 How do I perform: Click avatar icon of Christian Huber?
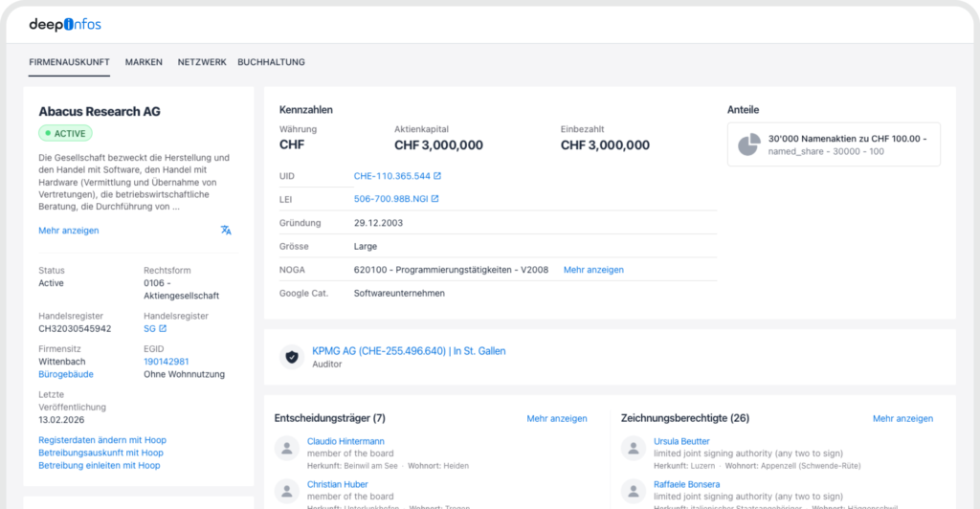pos(287,491)
